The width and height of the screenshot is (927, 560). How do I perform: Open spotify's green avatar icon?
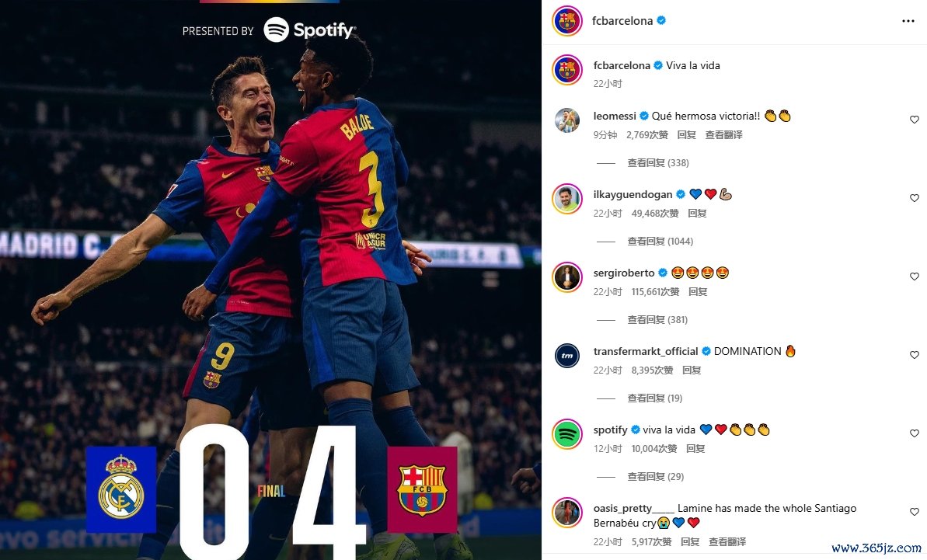point(567,434)
